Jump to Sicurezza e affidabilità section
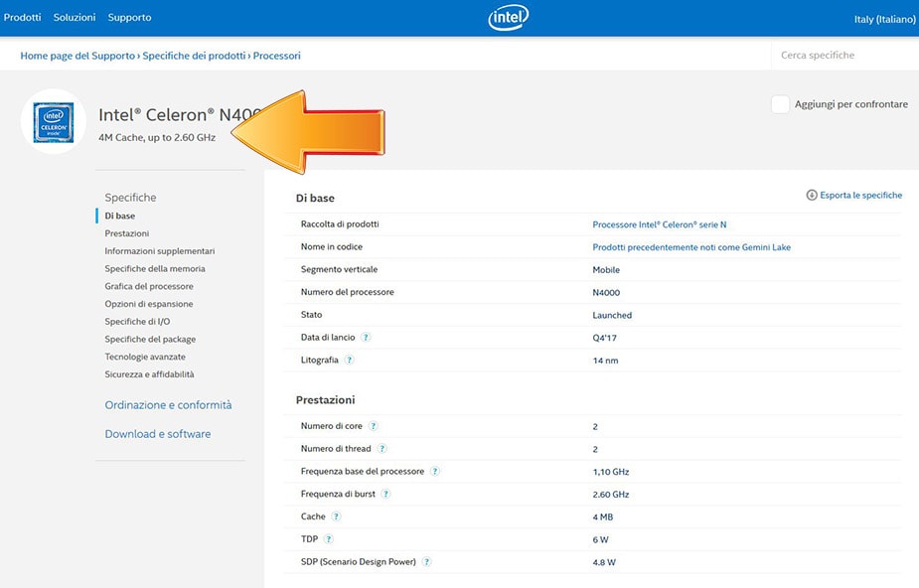Image resolution: width=919 pixels, height=588 pixels. pyautogui.click(x=149, y=373)
